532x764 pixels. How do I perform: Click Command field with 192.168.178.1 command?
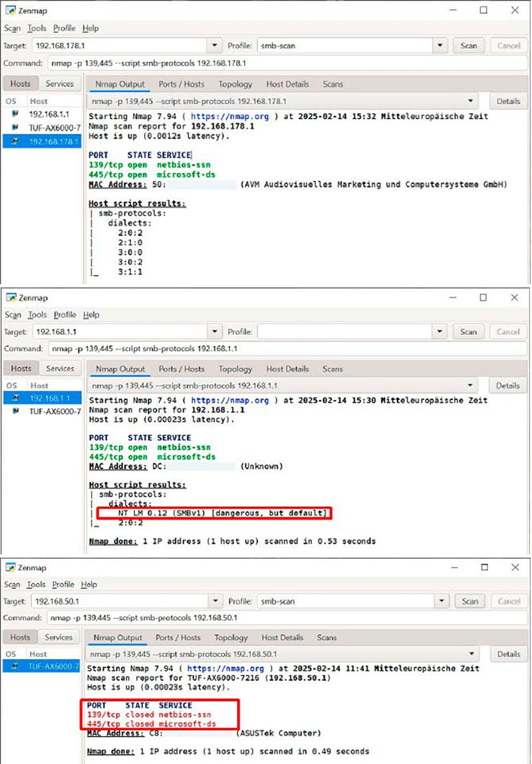[x=287, y=63]
